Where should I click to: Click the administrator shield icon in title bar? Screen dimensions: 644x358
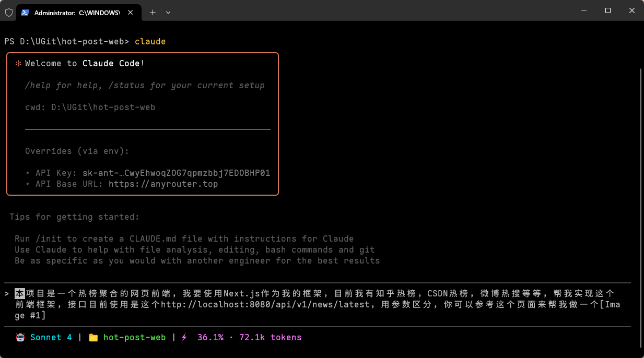[9, 13]
